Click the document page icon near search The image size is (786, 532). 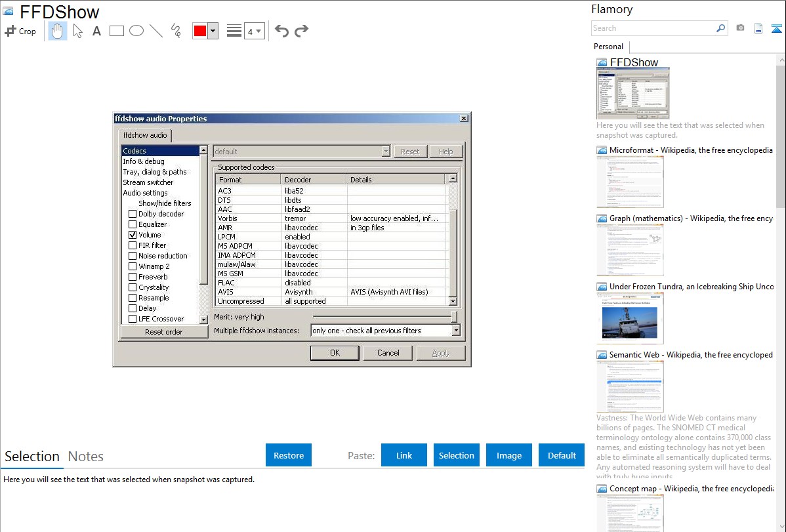pyautogui.click(x=758, y=28)
